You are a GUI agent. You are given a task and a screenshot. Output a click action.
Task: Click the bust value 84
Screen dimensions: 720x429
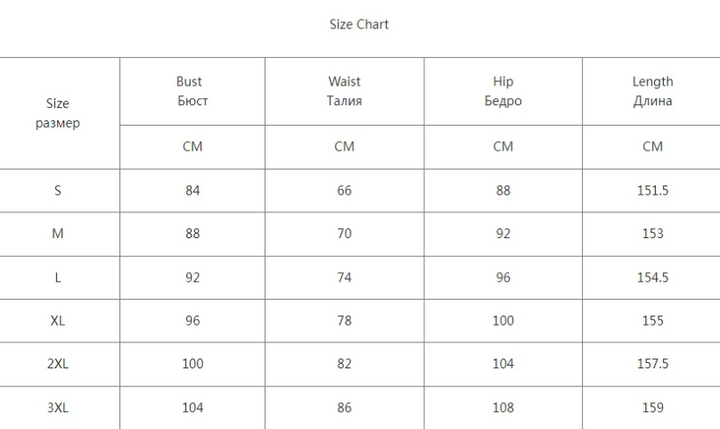pos(192,190)
